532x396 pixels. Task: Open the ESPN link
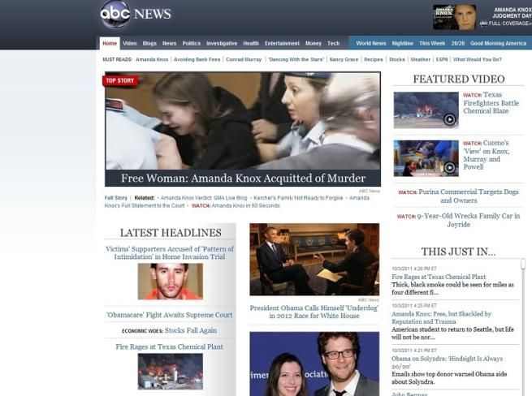(442, 59)
